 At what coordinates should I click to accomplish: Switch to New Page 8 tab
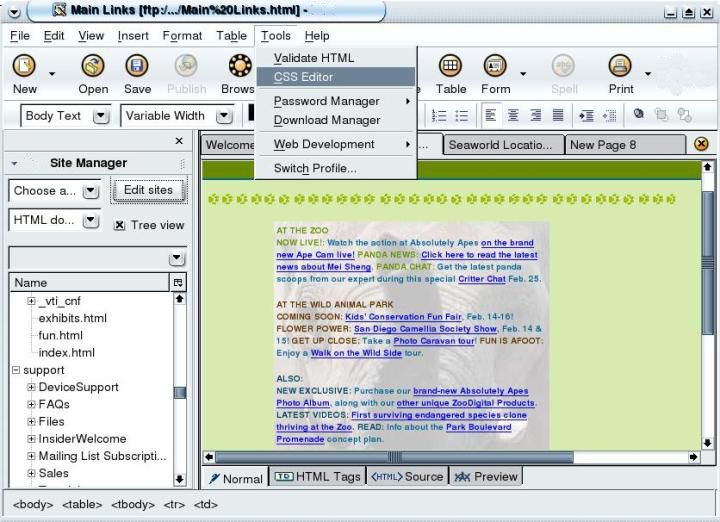coord(625,145)
